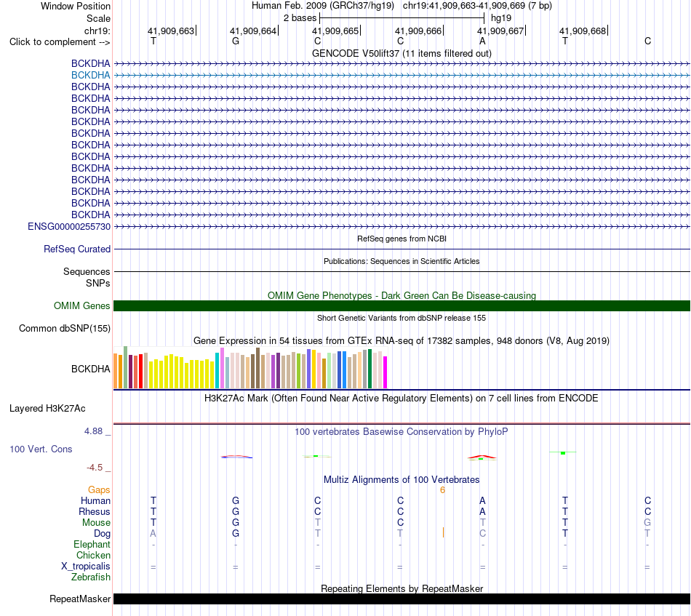Click 'Click to complement -->' label

pyautogui.click(x=60, y=42)
